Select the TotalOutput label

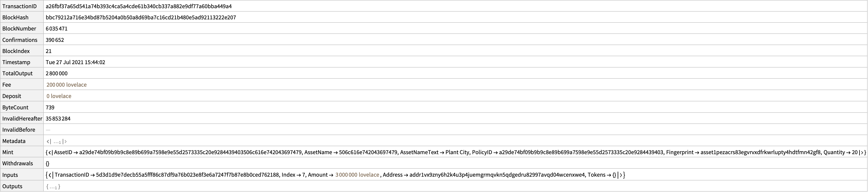[x=17, y=73]
